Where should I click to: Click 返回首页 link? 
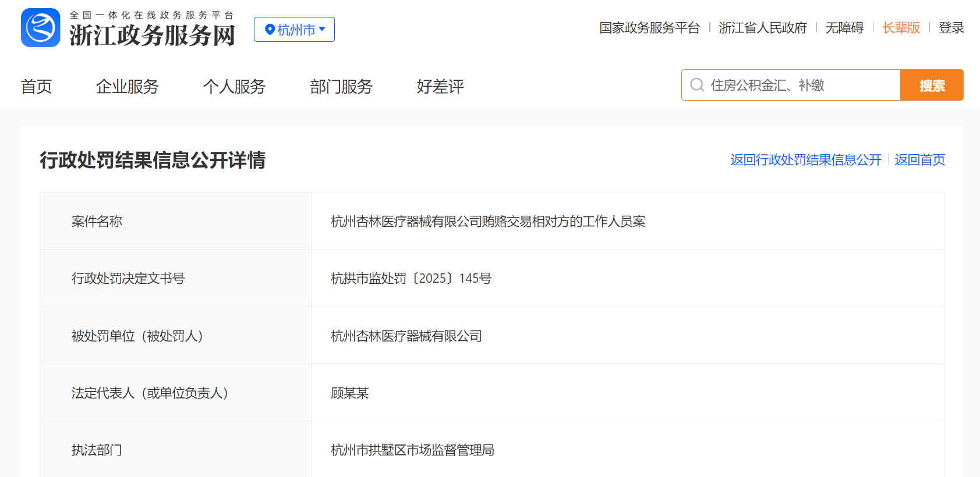point(920,160)
